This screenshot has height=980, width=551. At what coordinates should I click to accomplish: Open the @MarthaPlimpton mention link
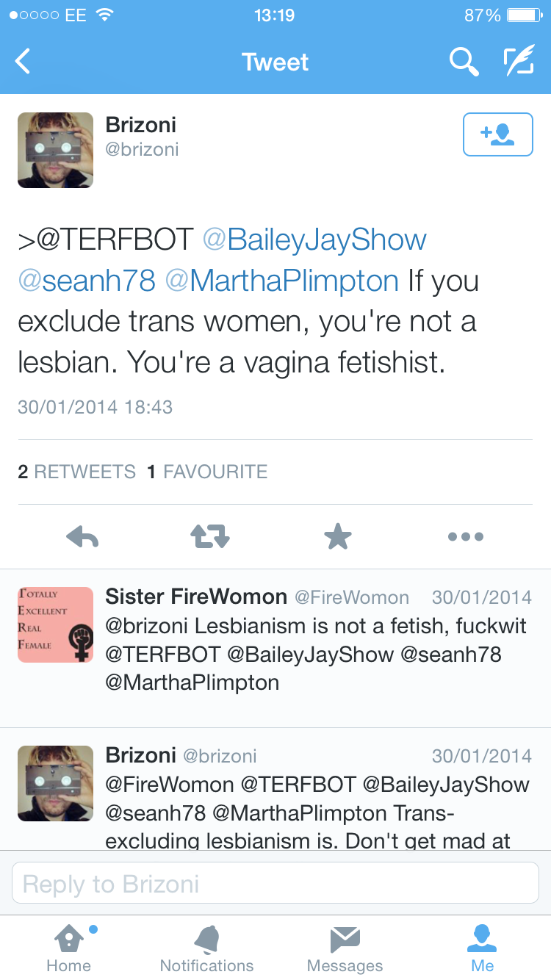coord(282,281)
